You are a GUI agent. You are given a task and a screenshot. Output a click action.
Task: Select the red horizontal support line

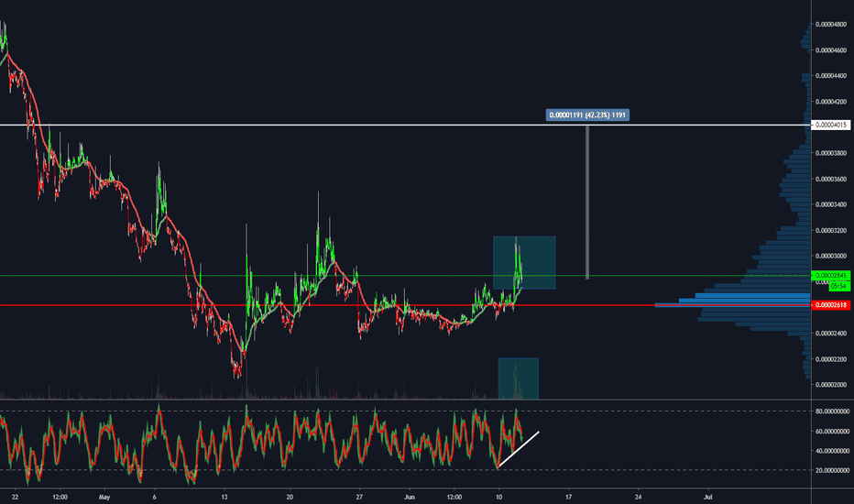tap(405, 305)
